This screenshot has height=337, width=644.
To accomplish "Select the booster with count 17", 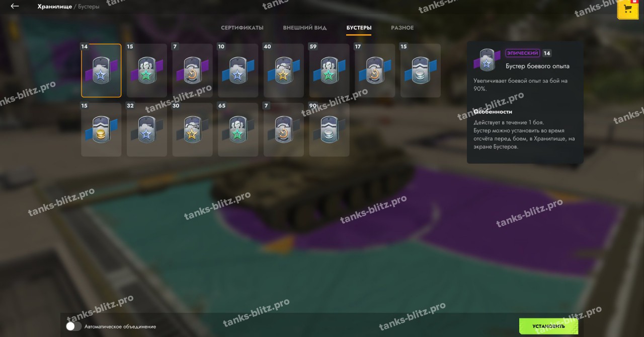I will 375,71.
